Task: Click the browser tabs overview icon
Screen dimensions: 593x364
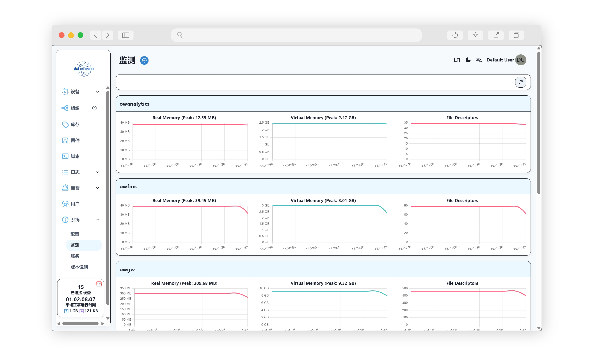Action: 516,35
